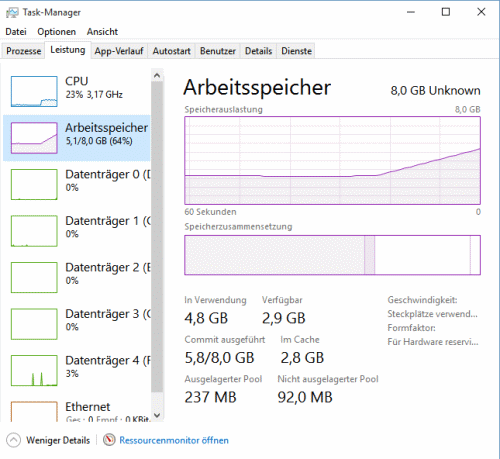Maximize the Task-Manager window
This screenshot has height=459, width=500.
point(446,12)
